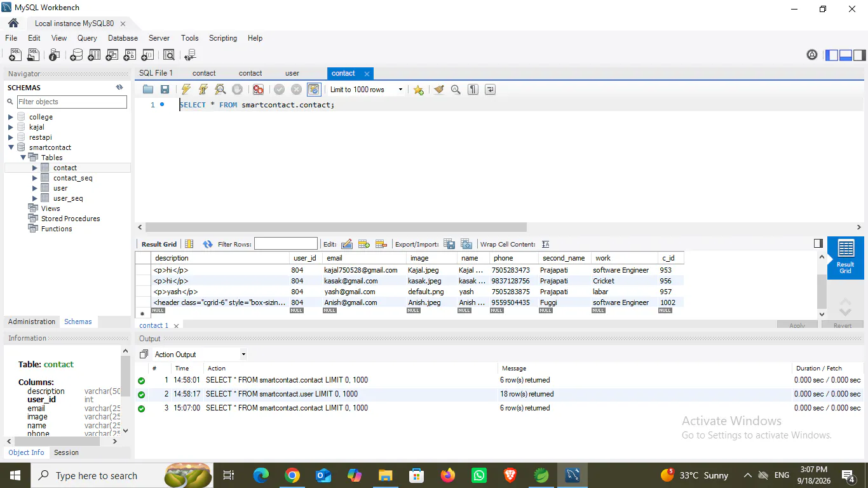Image resolution: width=868 pixels, height=488 pixels.
Task: Toggle stop-on-error script icon
Action: [x=258, y=90]
